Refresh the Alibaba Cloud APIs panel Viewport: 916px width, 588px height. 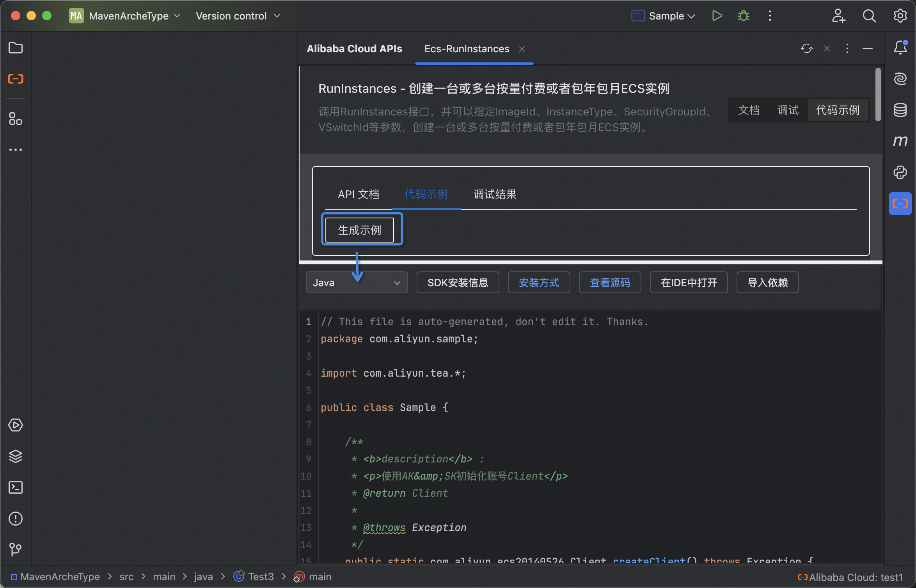[807, 48]
